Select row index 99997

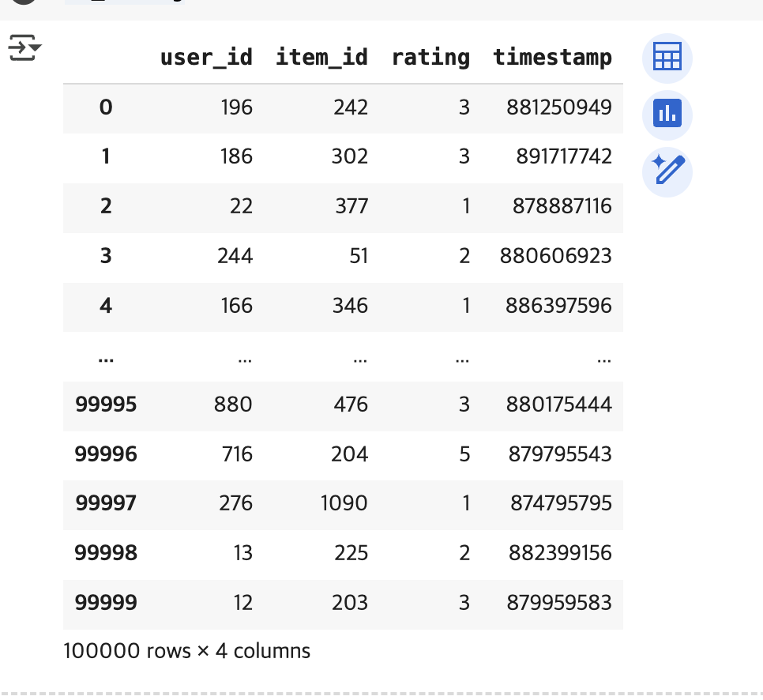[x=106, y=503]
